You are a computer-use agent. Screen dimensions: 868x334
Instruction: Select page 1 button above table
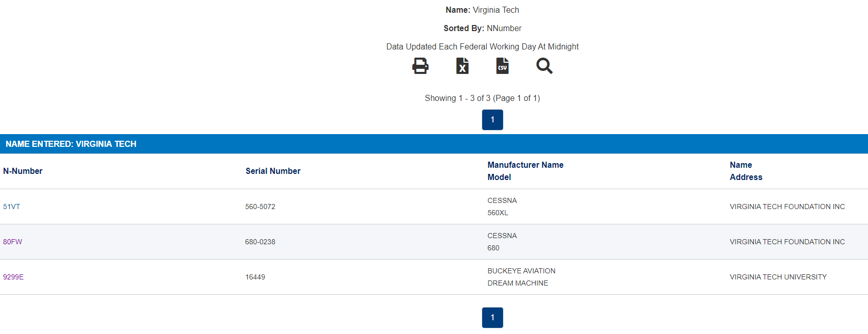coord(492,120)
